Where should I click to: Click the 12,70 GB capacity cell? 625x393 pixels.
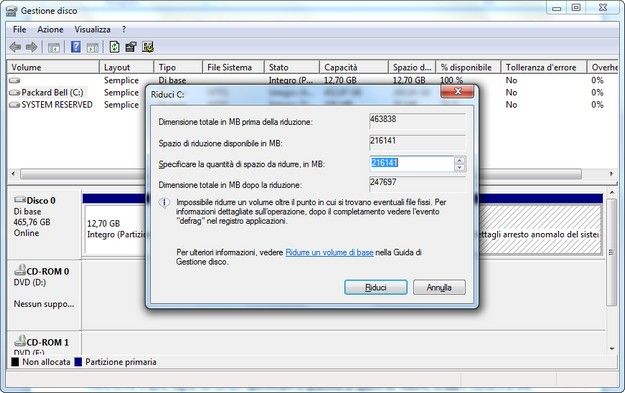click(x=340, y=80)
